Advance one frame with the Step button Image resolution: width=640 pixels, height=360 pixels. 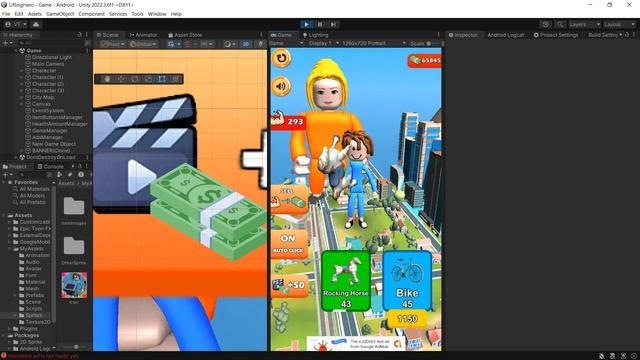click(333, 24)
